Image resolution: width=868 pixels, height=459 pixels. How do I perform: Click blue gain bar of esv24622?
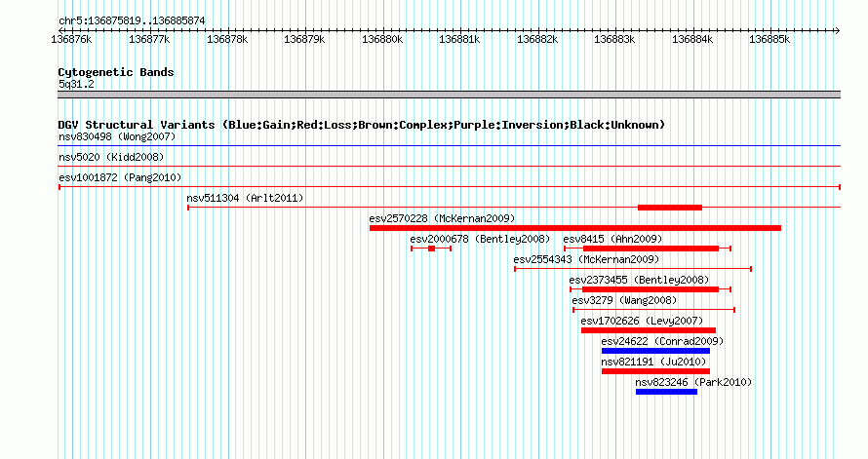click(655, 351)
